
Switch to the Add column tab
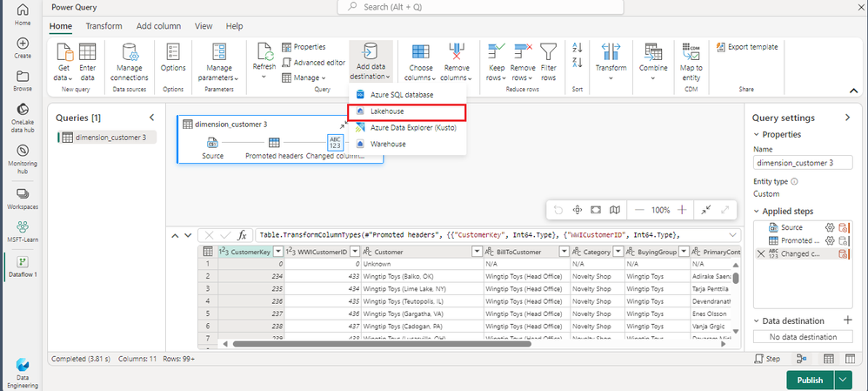pos(158,26)
